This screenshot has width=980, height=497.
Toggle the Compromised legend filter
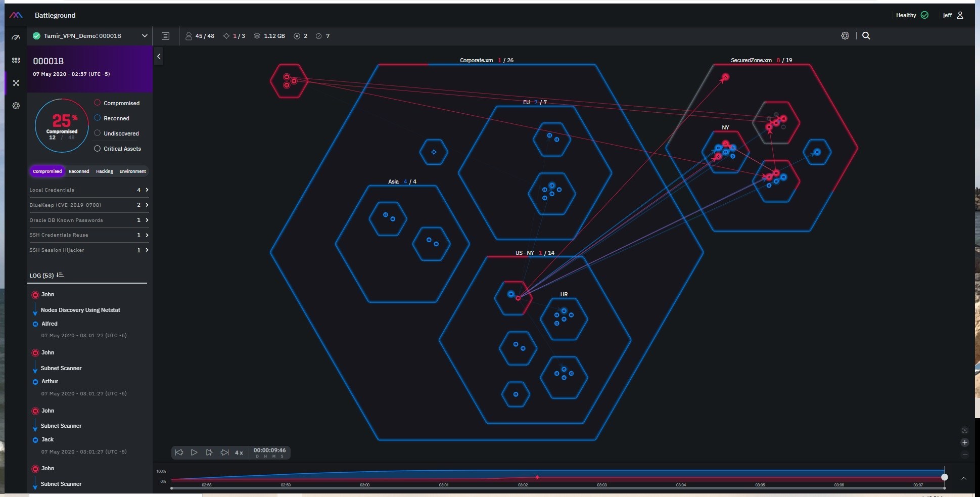click(98, 103)
